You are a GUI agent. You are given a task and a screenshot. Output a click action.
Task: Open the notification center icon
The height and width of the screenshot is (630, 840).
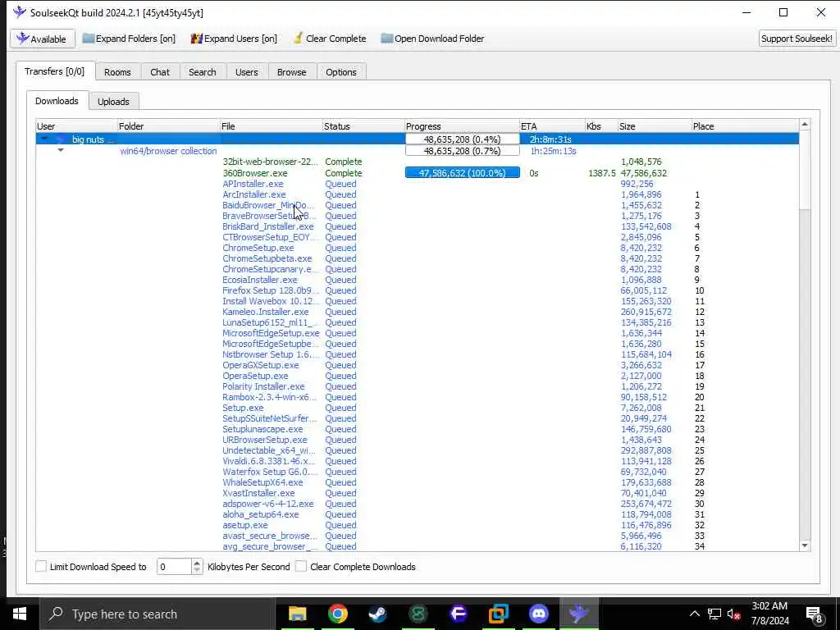pos(814,614)
